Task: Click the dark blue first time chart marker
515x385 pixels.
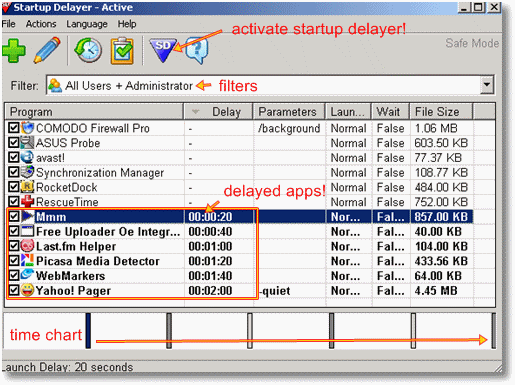Action: [88, 331]
